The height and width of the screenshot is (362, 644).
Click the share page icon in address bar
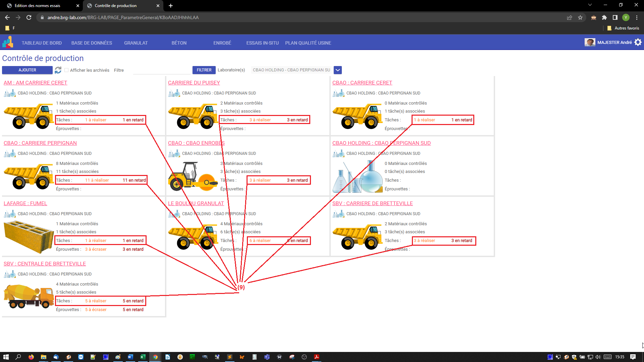point(570,17)
